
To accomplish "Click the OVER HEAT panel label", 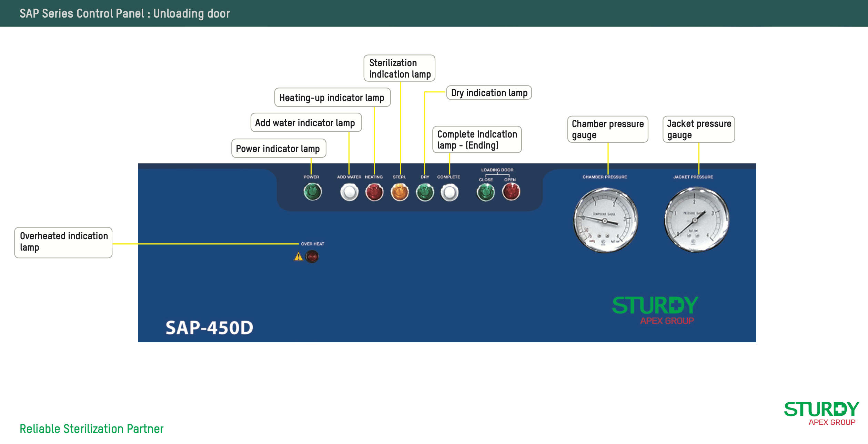I will pos(313,244).
